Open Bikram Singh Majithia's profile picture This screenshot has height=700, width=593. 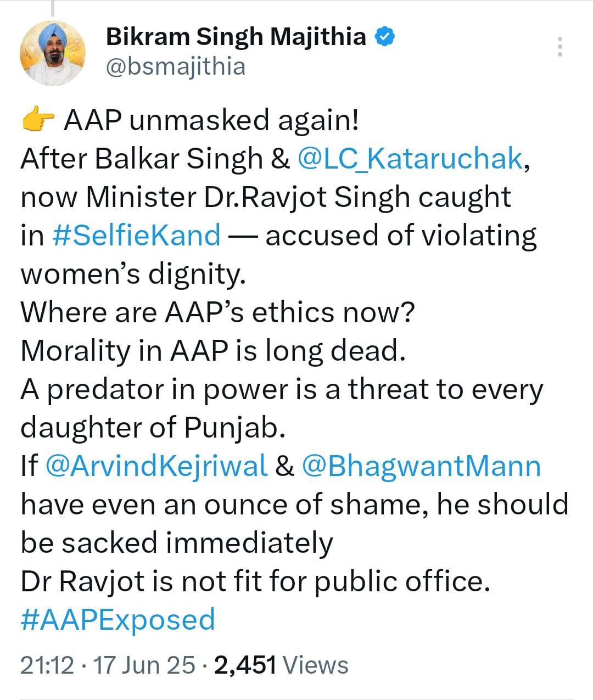(53, 53)
